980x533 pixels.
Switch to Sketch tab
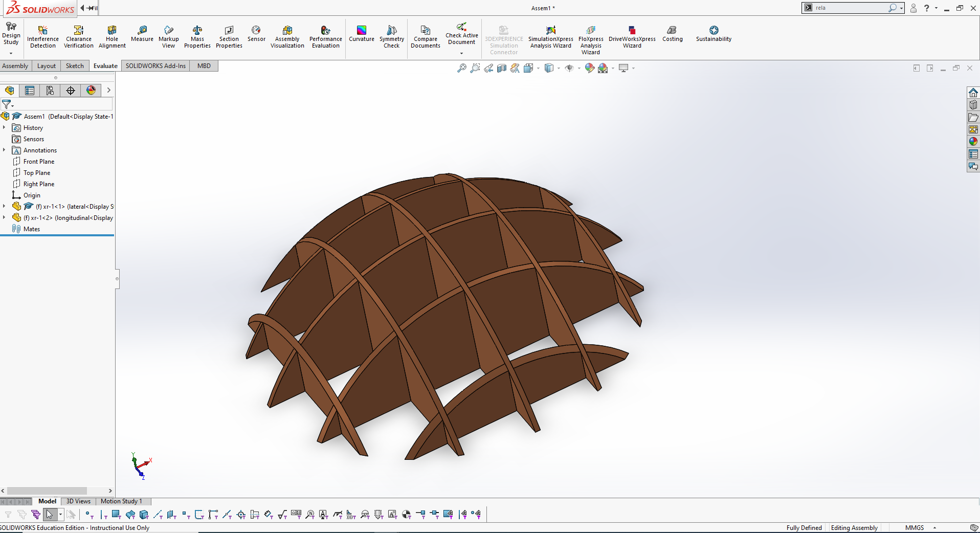75,66
